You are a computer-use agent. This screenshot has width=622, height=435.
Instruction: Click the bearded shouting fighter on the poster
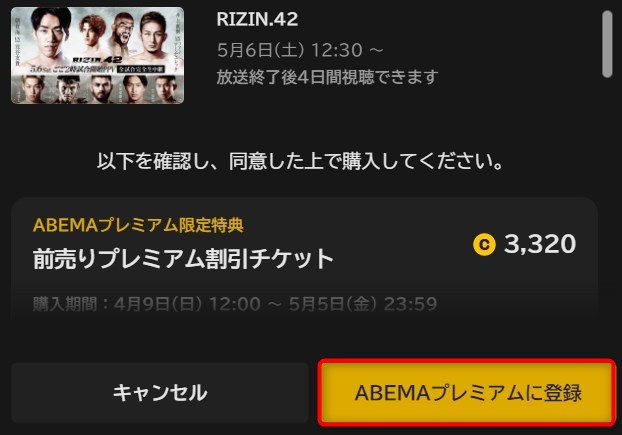tap(124, 34)
